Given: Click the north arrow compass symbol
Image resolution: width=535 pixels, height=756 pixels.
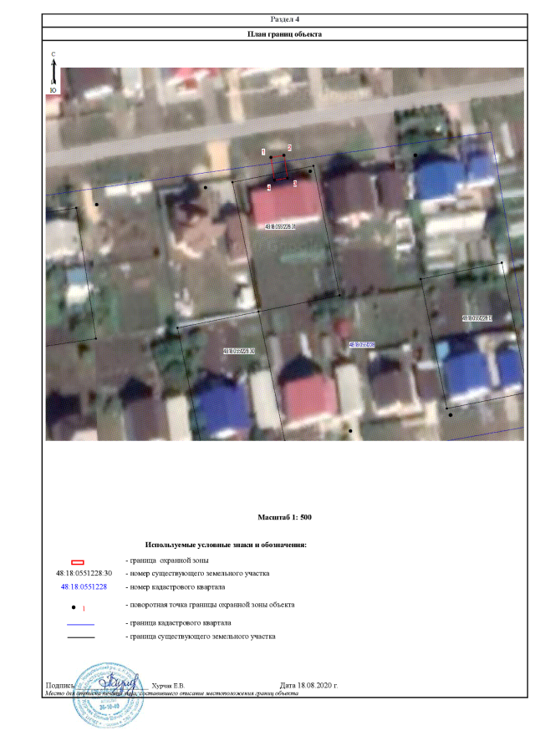Looking at the screenshot, I should click(53, 72).
